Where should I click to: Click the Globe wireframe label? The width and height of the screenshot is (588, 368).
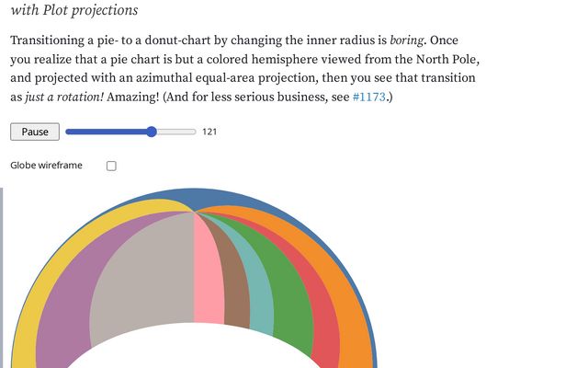(x=46, y=166)
